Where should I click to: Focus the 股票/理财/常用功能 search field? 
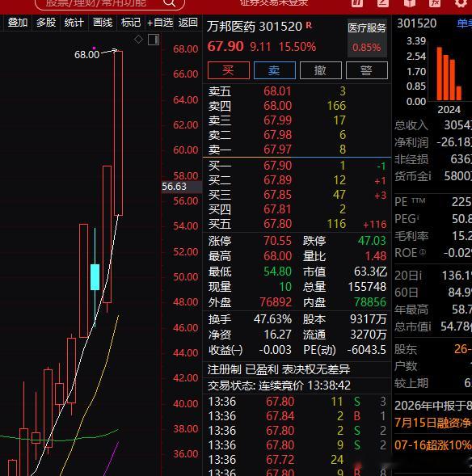click(x=110, y=4)
